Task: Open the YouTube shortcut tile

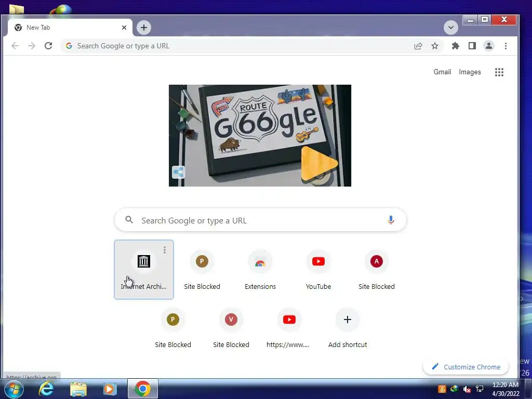Action: point(318,270)
